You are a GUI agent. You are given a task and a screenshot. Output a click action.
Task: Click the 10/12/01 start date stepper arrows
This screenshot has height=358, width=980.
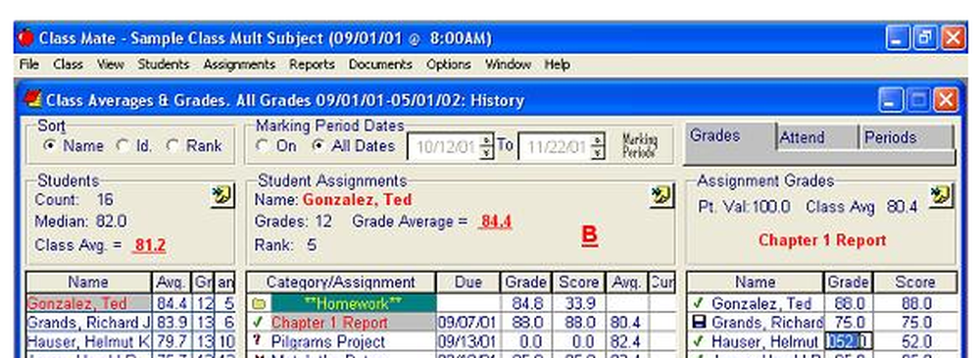click(486, 146)
